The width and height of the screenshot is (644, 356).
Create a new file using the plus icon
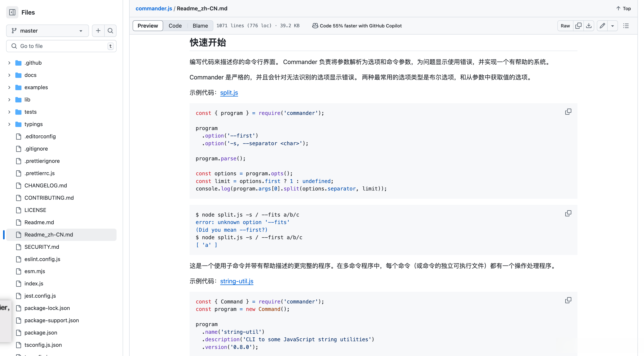(98, 30)
